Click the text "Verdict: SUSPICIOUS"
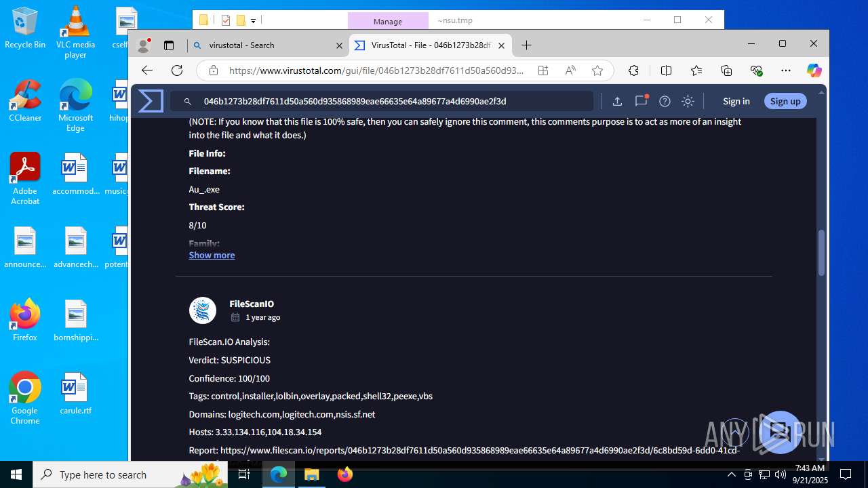 click(229, 360)
